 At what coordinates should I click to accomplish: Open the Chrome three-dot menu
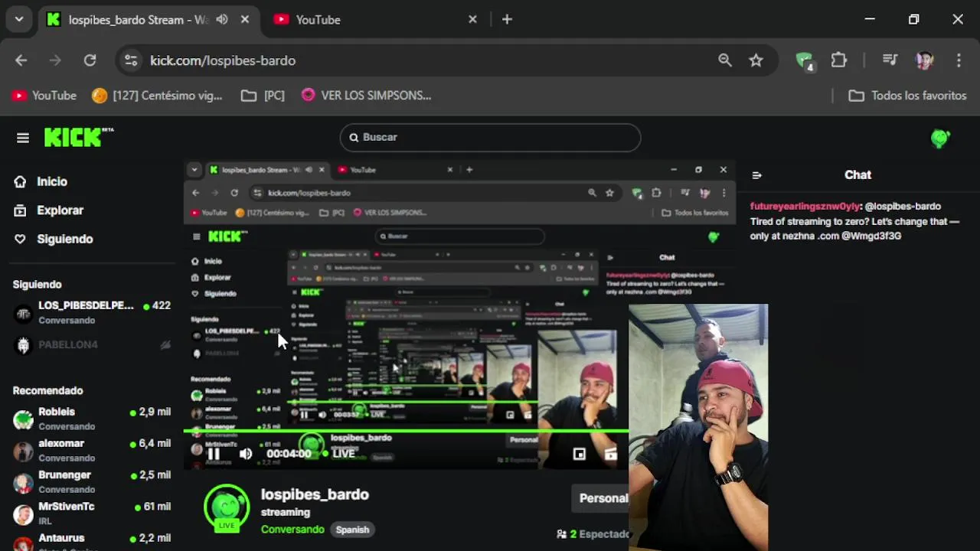959,60
